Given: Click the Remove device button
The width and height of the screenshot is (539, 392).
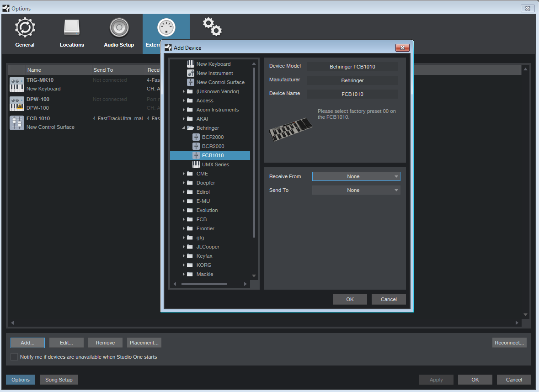Looking at the screenshot, I should [105, 343].
